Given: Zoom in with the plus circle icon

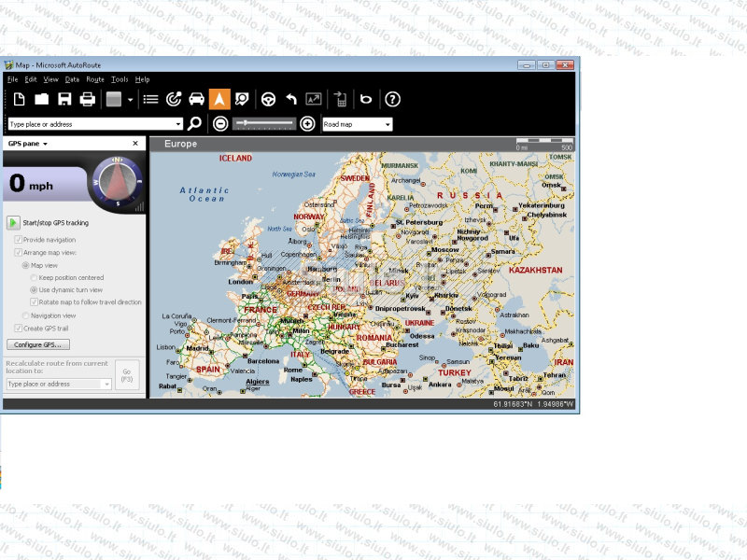Looking at the screenshot, I should tap(307, 124).
